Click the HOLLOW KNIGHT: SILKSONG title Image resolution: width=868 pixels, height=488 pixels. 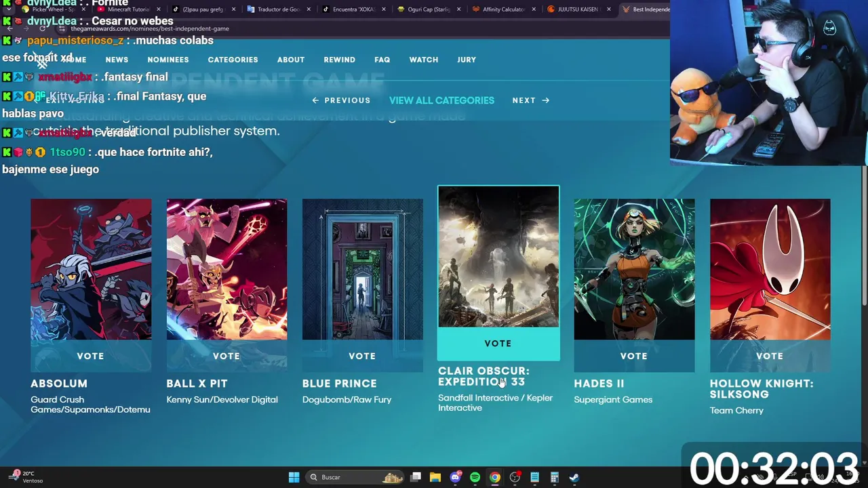point(762,389)
